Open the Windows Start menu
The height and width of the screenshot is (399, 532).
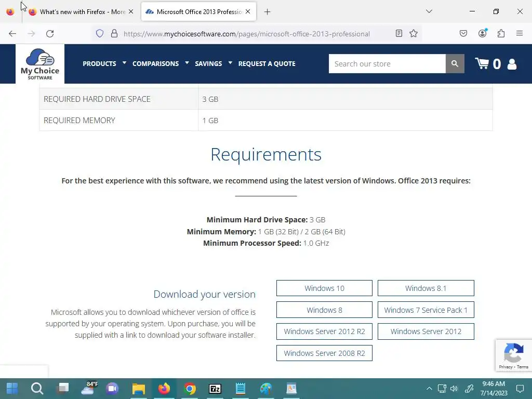point(12,389)
